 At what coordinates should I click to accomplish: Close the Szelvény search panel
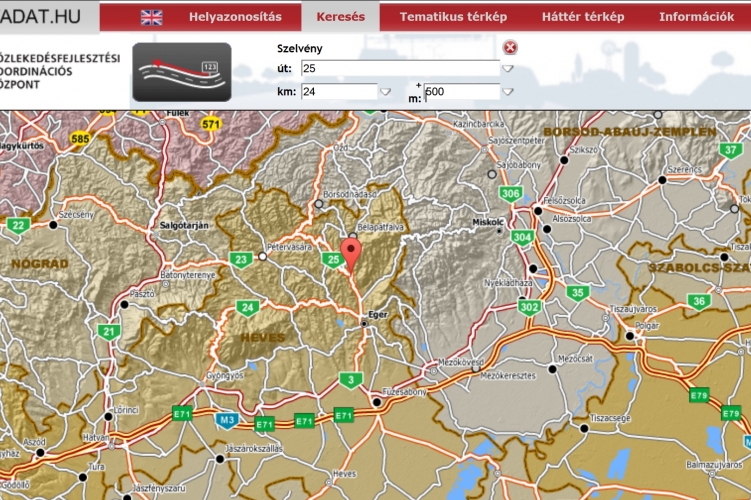510,47
